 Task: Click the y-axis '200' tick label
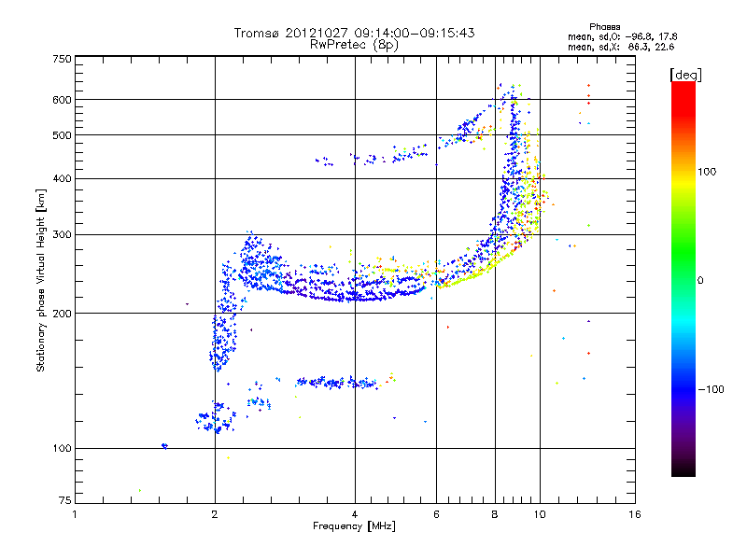coord(63,314)
